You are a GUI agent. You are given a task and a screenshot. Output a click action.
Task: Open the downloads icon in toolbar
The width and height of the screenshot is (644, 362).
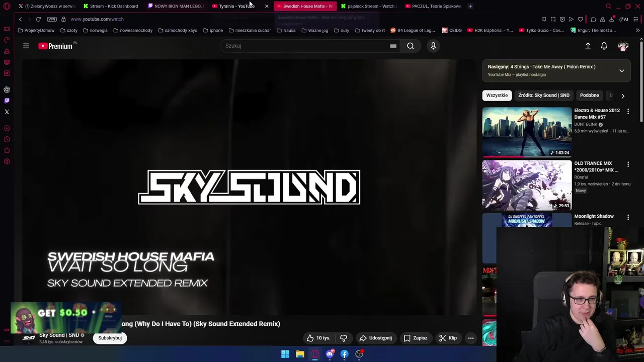tap(611, 19)
